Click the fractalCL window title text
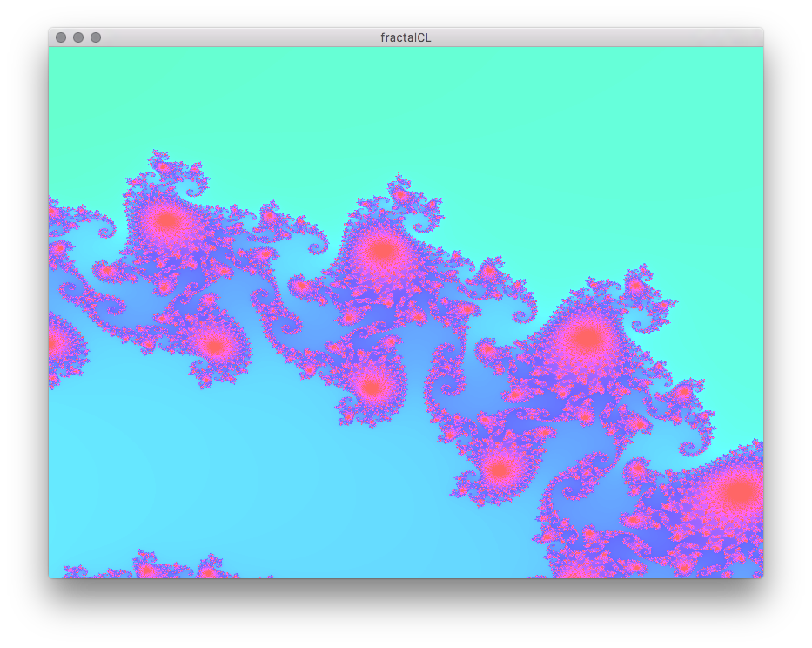This screenshot has height=648, width=812. tap(406, 37)
